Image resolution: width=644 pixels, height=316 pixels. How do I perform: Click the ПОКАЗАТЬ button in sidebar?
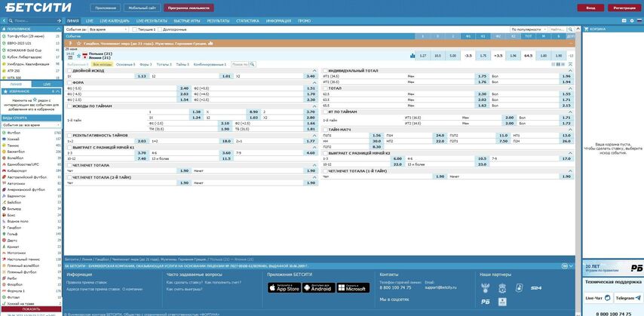click(x=31, y=309)
